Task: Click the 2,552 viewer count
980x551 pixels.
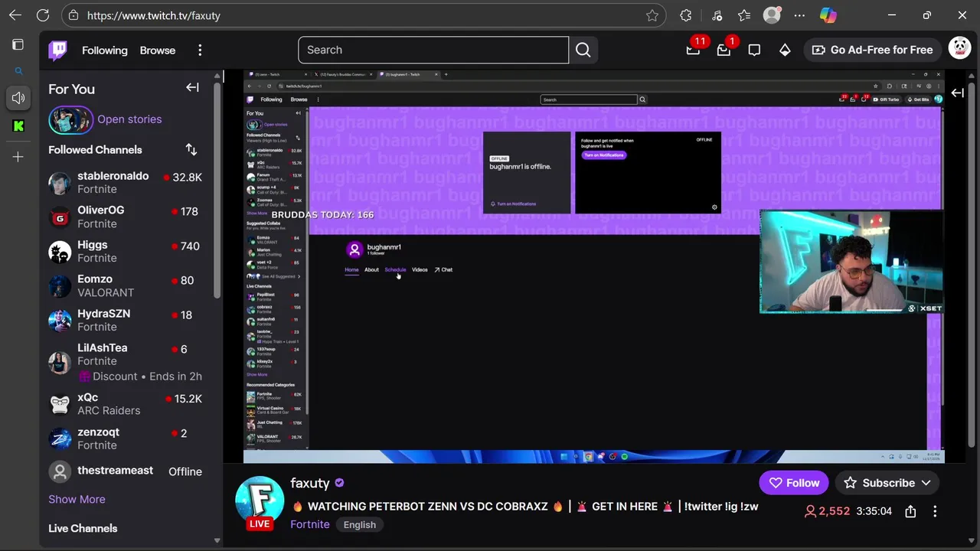Action: tap(827, 511)
